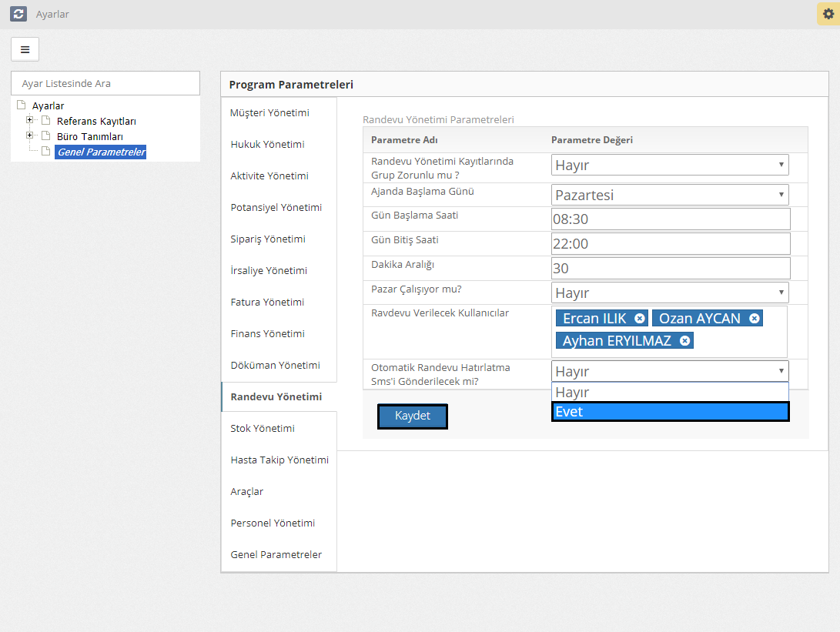Open the Fatura Yönetimi tab
840x632 pixels.
pyautogui.click(x=267, y=303)
